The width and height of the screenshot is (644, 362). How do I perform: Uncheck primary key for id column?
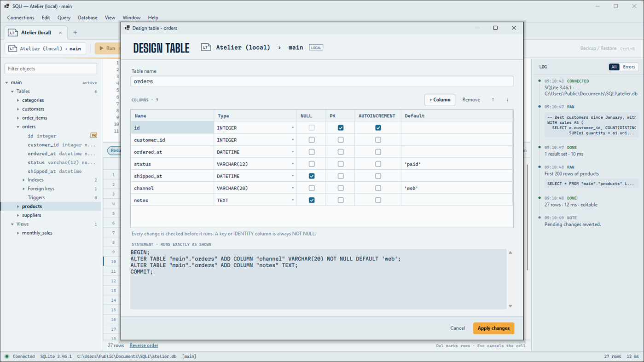click(341, 128)
